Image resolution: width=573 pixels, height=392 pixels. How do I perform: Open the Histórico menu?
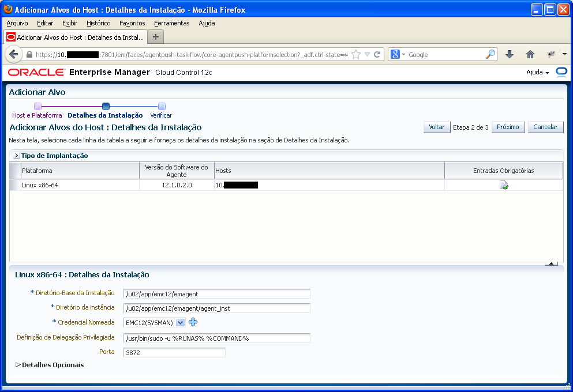(x=98, y=23)
